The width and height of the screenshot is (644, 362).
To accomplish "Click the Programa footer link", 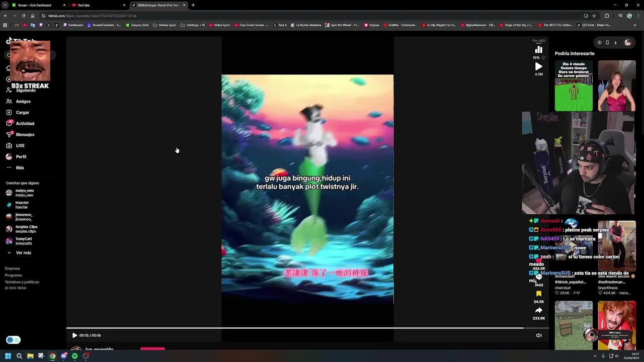I will pyautogui.click(x=14, y=276).
